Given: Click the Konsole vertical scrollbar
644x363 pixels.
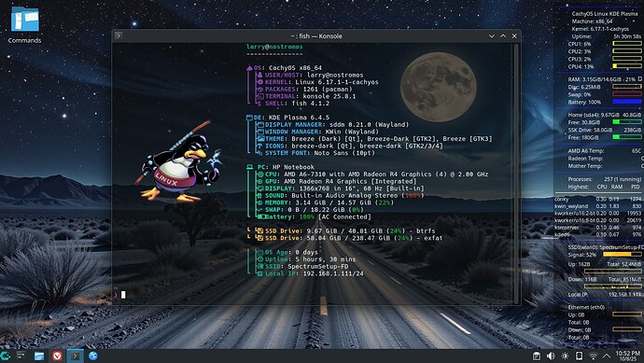Looking at the screenshot, I should [516, 173].
